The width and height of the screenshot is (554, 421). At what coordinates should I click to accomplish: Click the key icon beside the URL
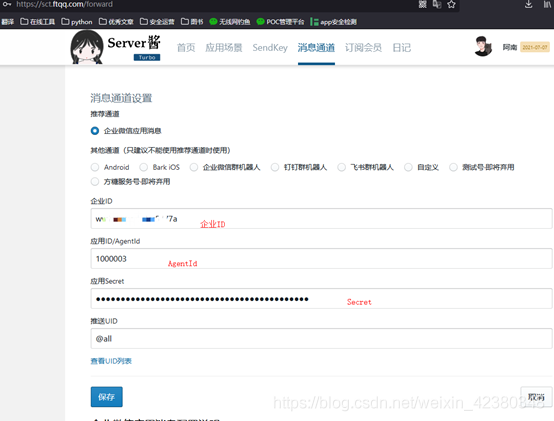(x=7, y=4)
